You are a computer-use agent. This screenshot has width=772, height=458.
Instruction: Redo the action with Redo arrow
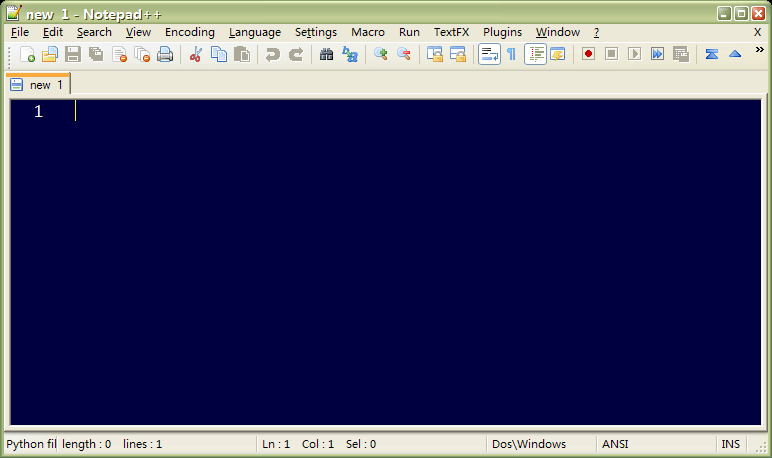[x=295, y=54]
